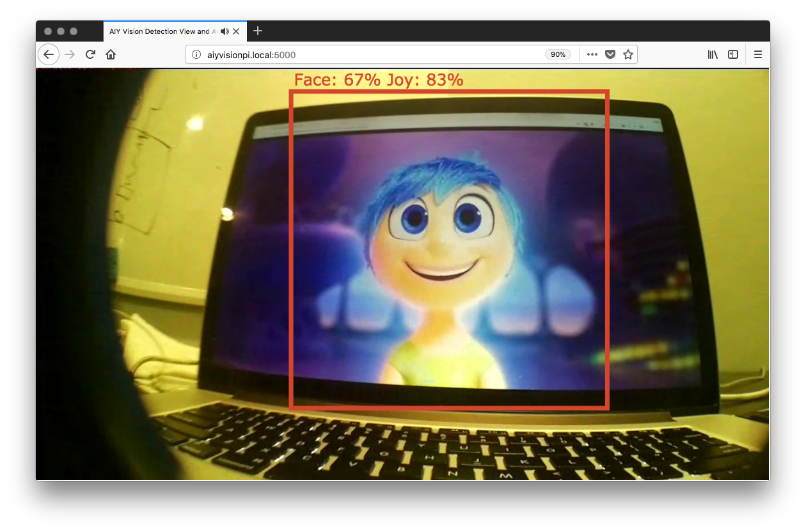The width and height of the screenshot is (806, 532).
Task: Show site information for aiyvisionpi.local
Action: tap(197, 54)
